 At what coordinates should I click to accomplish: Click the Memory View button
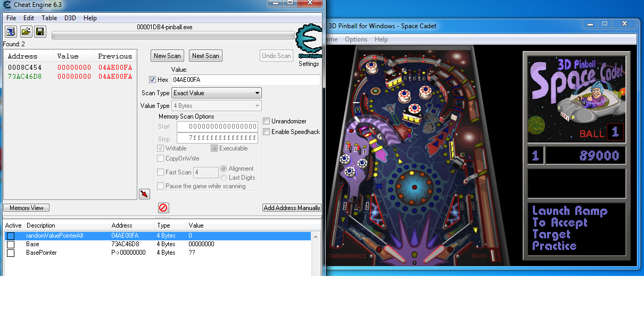27,208
